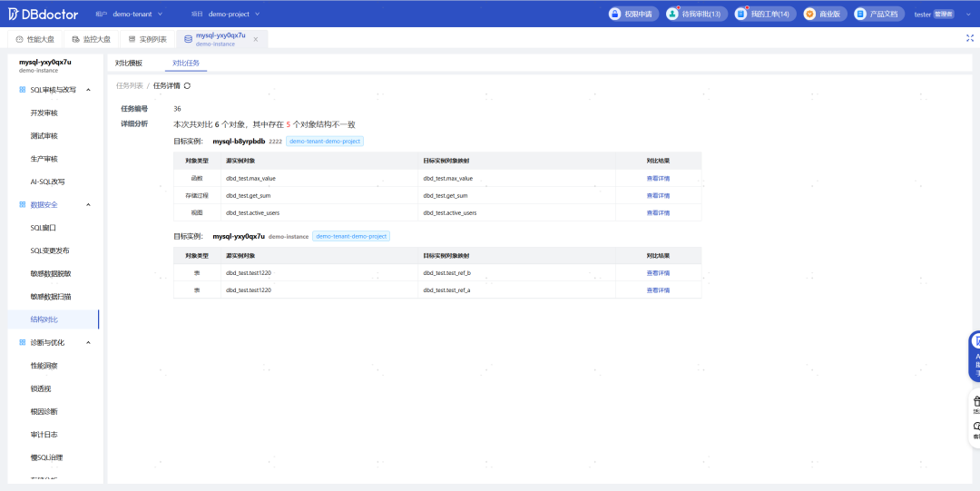Click the refresh icon beside 任务详情
Screen dimensions: 980x491
click(187, 85)
